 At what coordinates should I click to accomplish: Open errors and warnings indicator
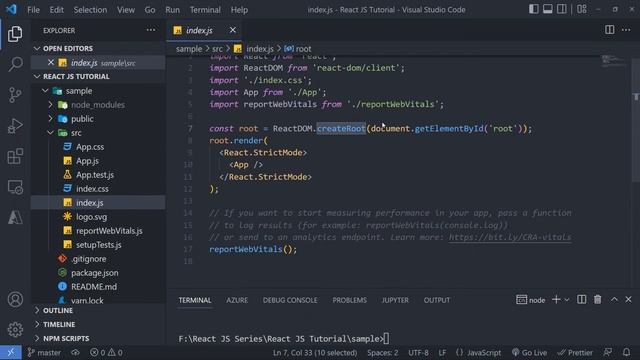(x=106, y=352)
